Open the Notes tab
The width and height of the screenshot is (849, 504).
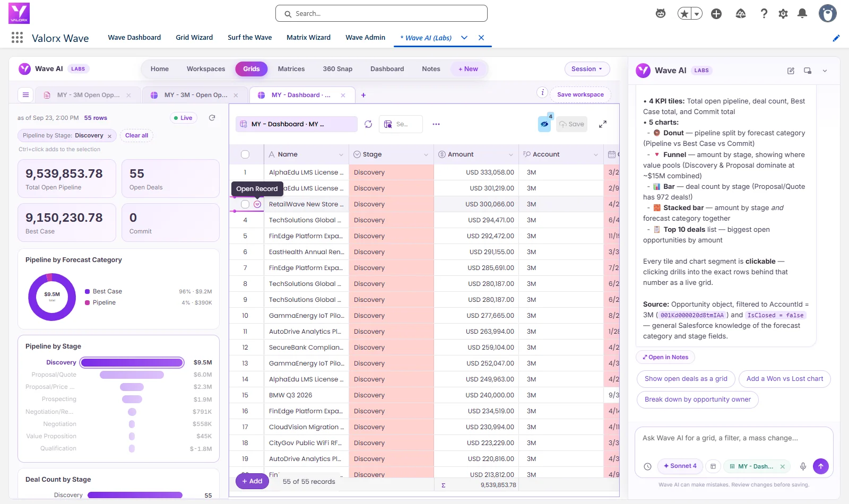431,69
